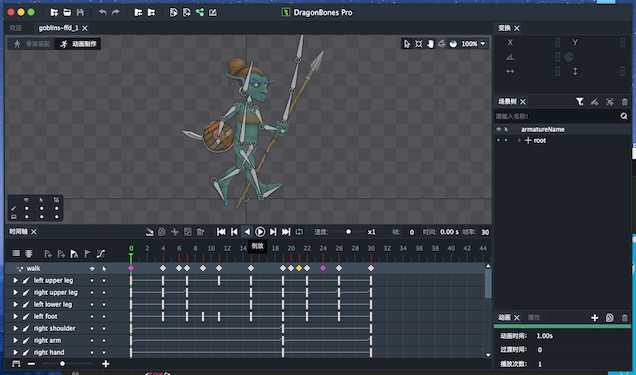Toggle eye icon on walk timeline row
The height and width of the screenshot is (375, 636).
(92, 268)
